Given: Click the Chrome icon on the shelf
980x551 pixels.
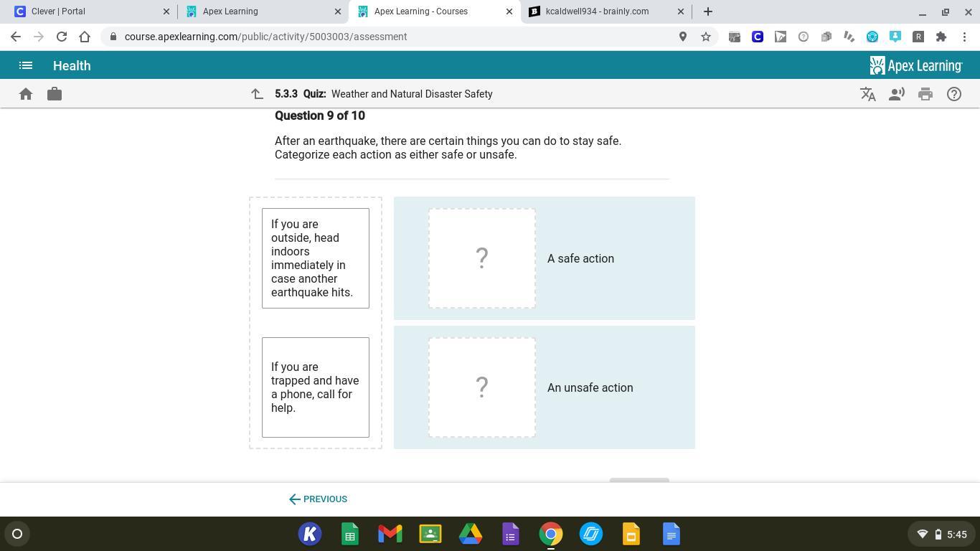Looking at the screenshot, I should point(551,534).
